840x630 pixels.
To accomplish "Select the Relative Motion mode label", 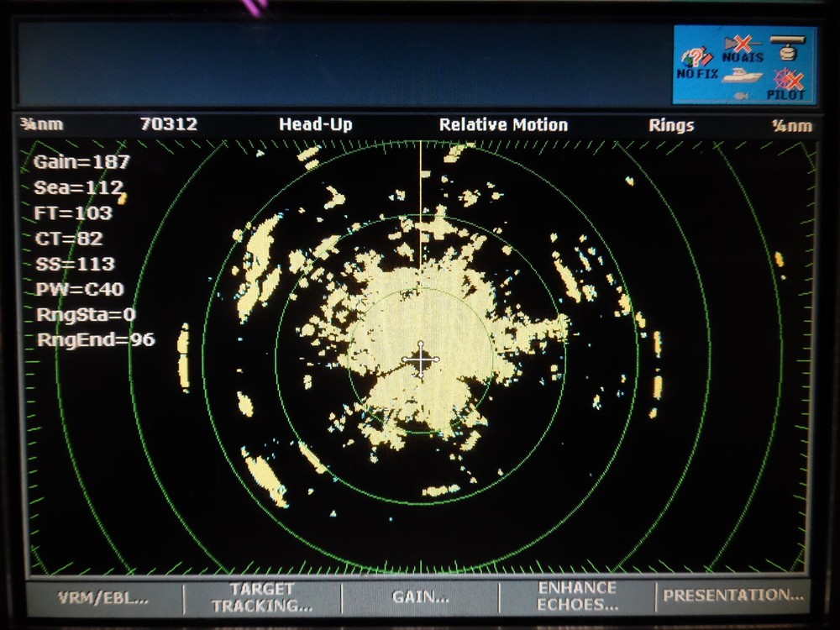I will (503, 125).
